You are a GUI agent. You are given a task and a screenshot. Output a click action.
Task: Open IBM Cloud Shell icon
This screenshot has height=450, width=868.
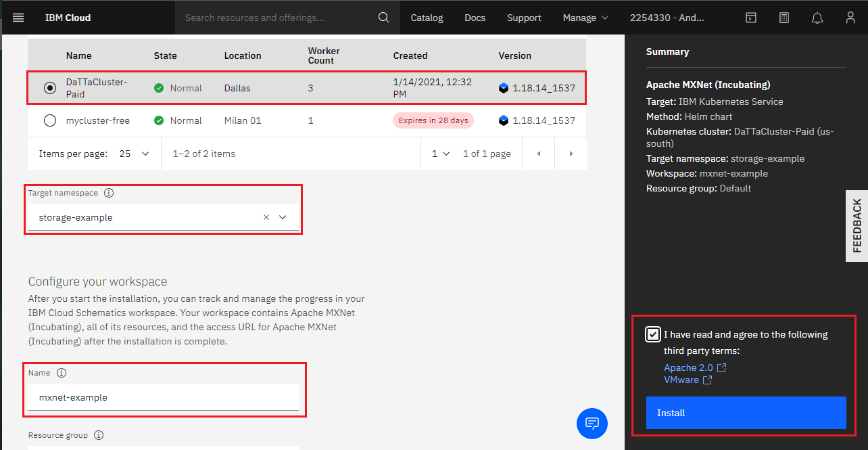click(x=751, y=18)
